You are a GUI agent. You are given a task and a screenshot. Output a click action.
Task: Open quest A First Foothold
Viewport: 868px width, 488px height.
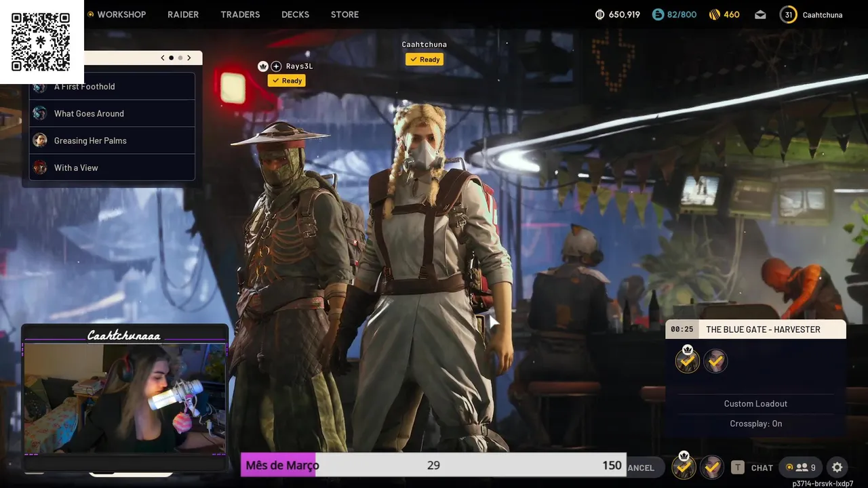(x=112, y=87)
